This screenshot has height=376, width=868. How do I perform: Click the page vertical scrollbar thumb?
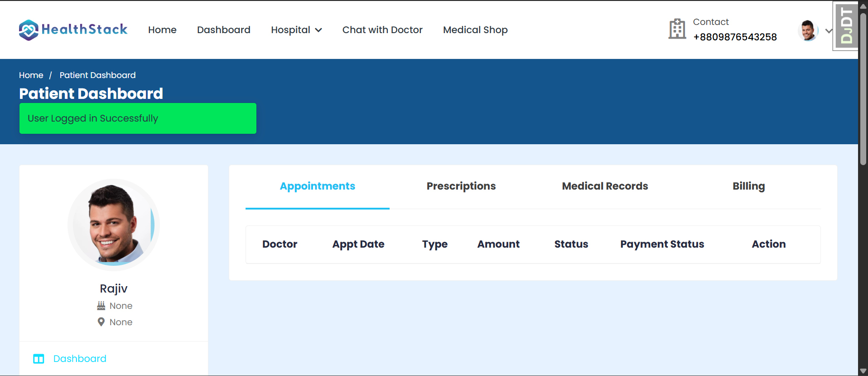point(863,89)
